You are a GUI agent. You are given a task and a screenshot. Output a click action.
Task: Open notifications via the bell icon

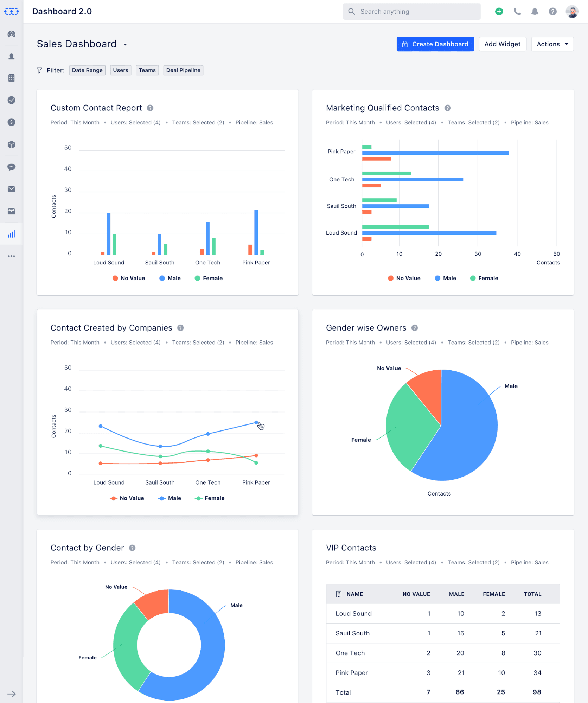point(535,11)
